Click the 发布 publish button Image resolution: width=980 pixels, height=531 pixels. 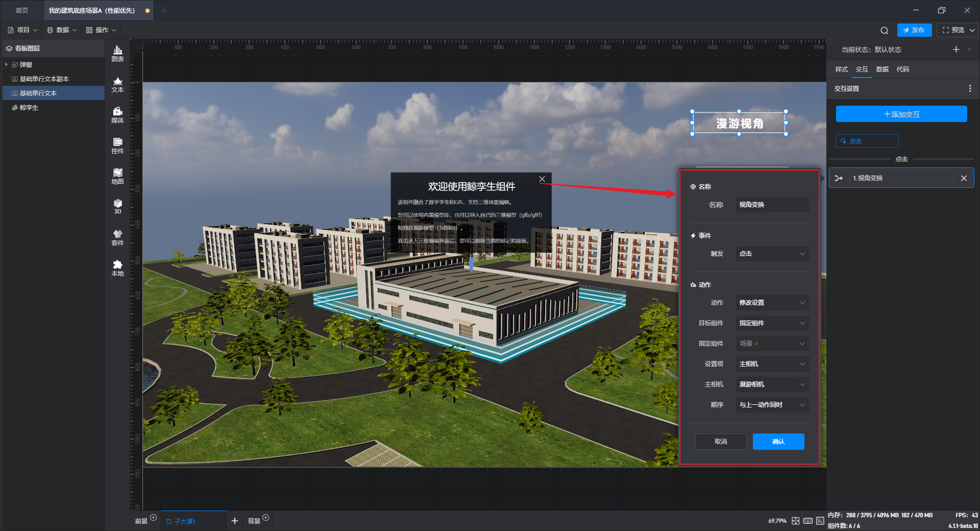(914, 30)
